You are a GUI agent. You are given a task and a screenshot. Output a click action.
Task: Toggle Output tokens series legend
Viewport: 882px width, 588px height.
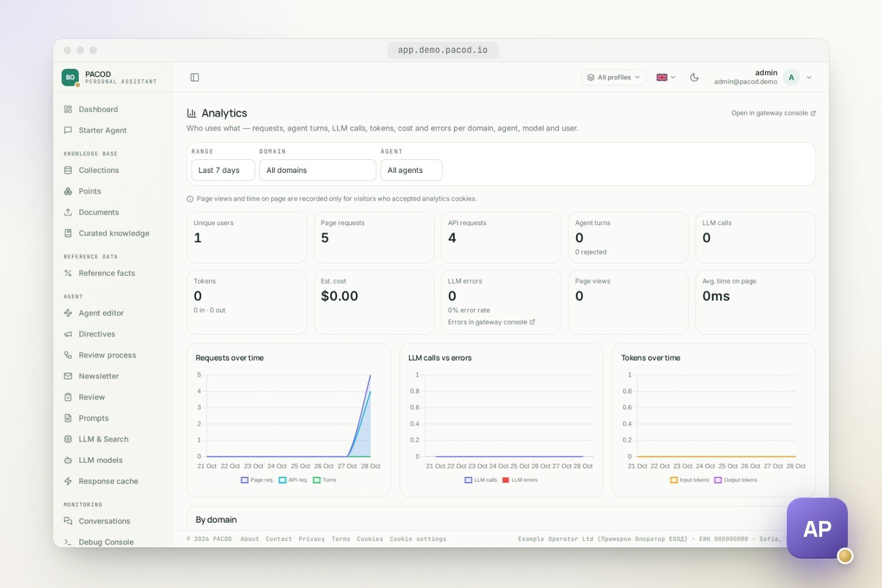coord(736,480)
